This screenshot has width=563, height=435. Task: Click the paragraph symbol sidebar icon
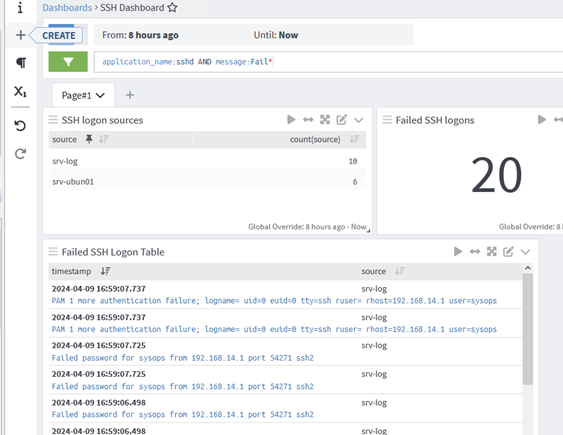[21, 62]
